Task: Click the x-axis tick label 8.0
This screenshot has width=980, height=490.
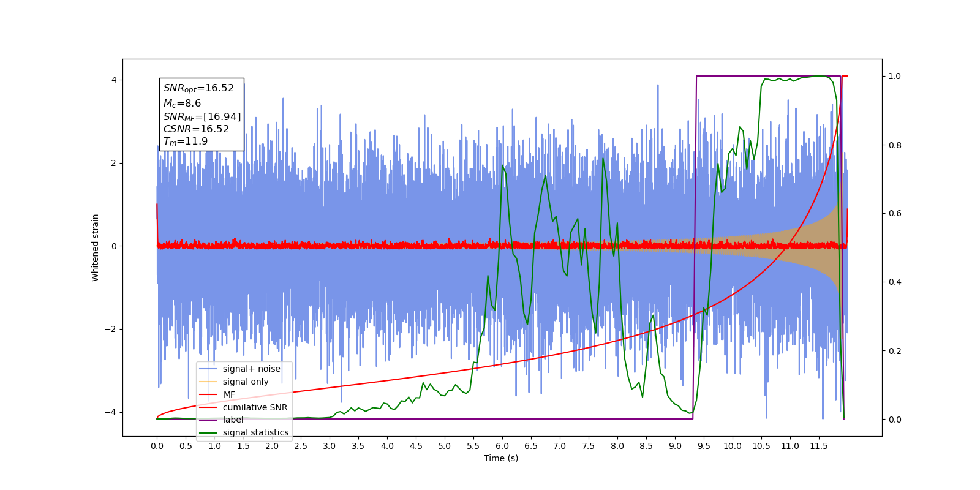Action: click(x=617, y=446)
